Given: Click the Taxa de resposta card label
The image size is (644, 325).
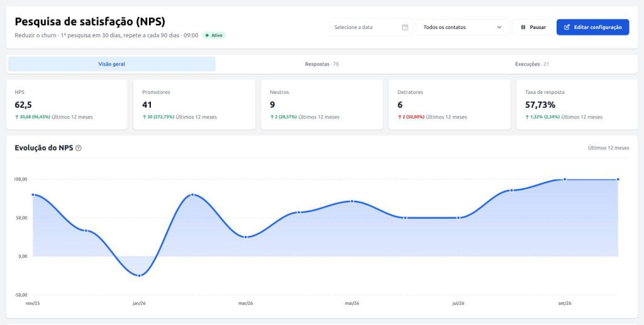Looking at the screenshot, I should click(x=543, y=92).
